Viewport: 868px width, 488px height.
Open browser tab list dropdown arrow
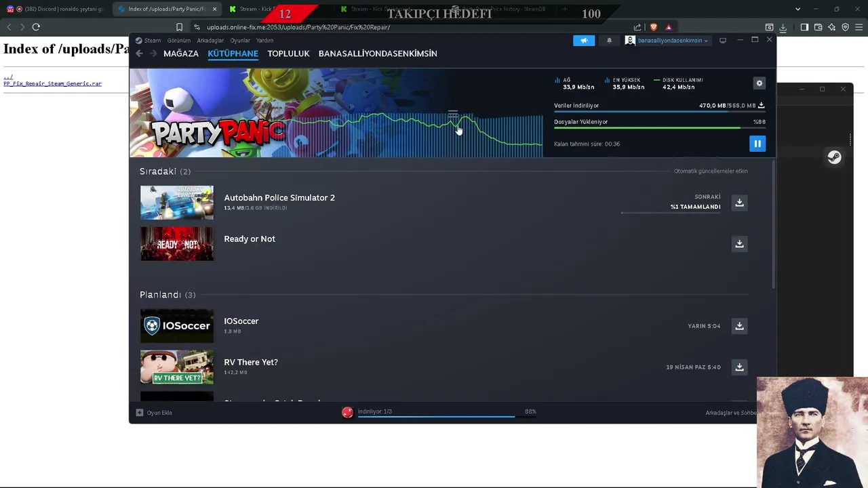pos(797,9)
